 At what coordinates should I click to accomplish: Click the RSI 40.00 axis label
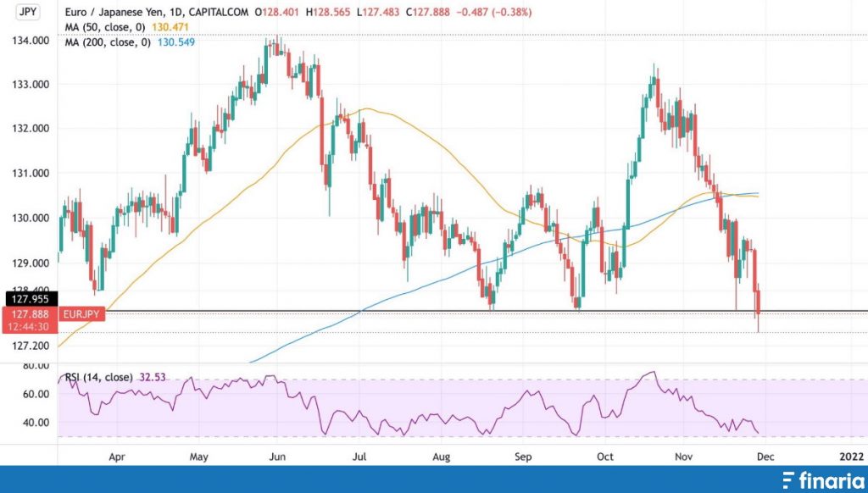coord(36,422)
